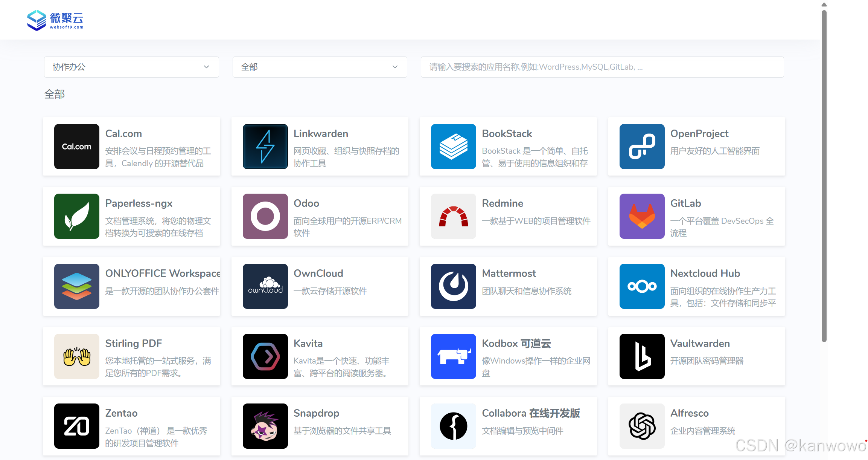Click the 微聚云 websoft9 logo
Screen dimensions: 868x460
pyautogui.click(x=55, y=20)
